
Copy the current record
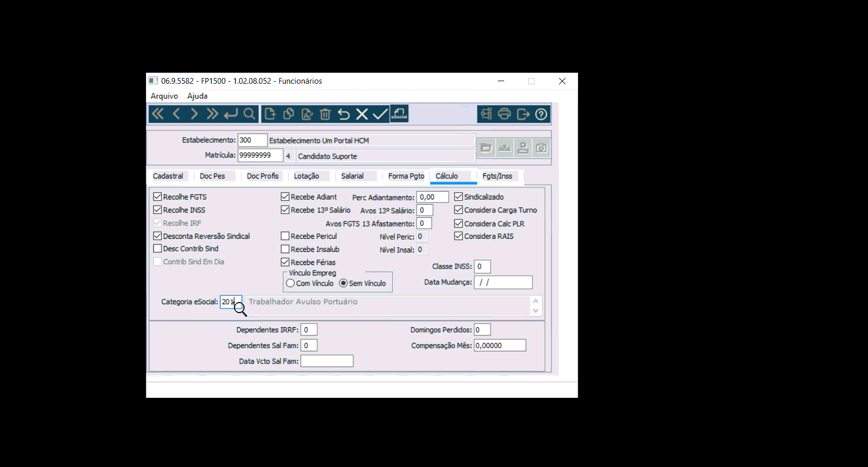tap(288, 114)
